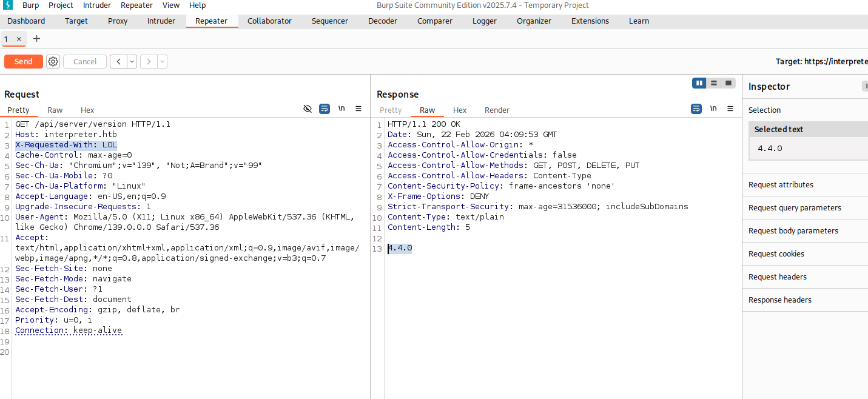This screenshot has width=868, height=399.
Task: Toggle \n newline display in Request panel
Action: point(341,109)
